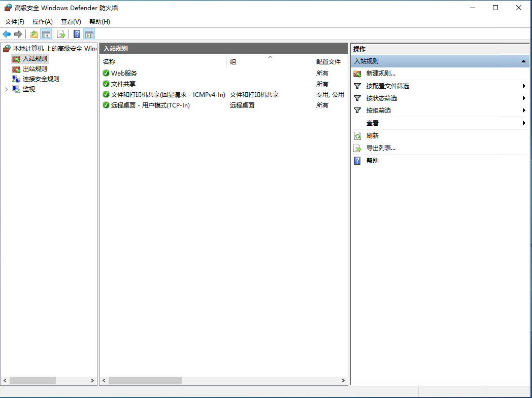Toggle the show/hide console tree toolbar icon
The width and height of the screenshot is (532, 398).
(46, 34)
